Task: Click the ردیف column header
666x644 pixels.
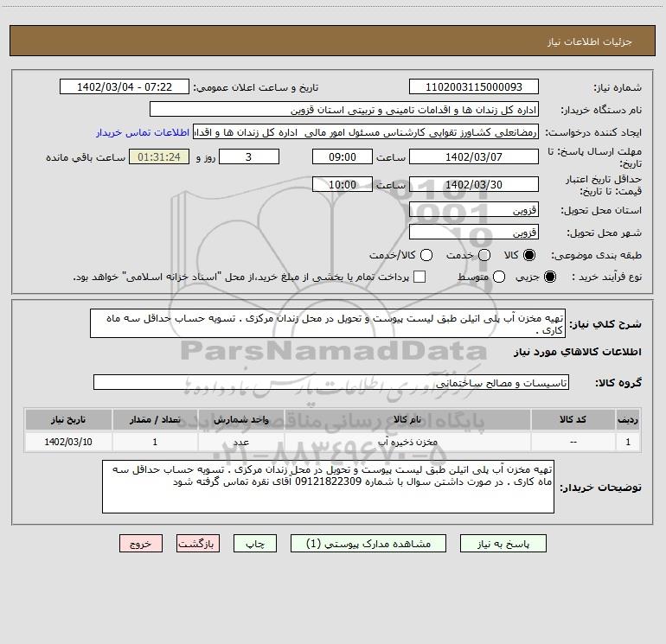Action: 628,420
